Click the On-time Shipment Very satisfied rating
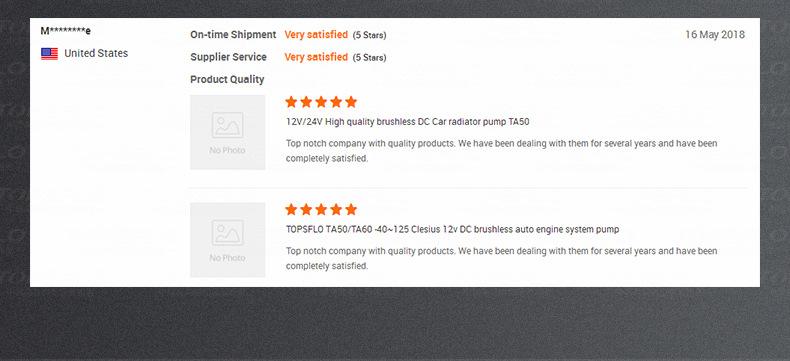 [316, 35]
